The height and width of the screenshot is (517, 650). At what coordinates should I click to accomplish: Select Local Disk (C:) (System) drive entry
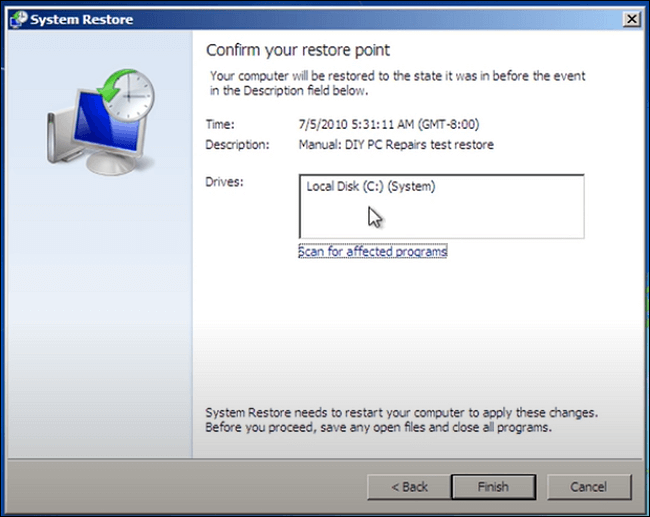(x=371, y=187)
